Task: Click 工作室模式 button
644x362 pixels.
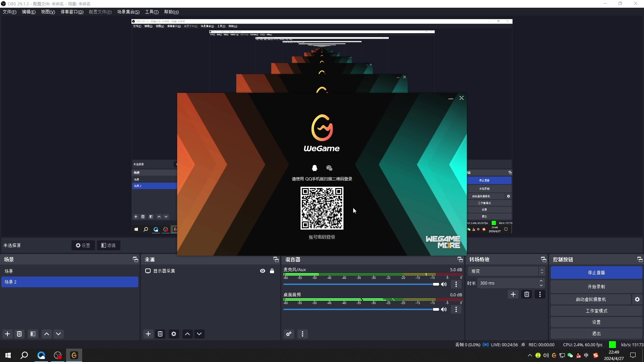Action: [596, 311]
